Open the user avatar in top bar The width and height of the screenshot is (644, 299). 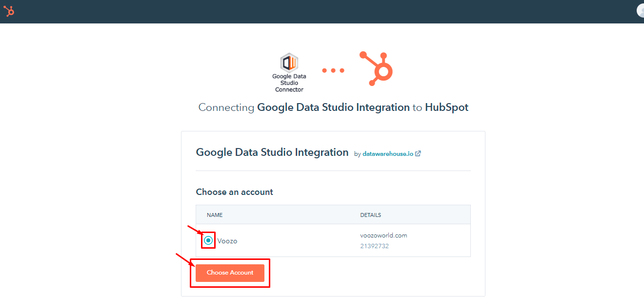[641, 11]
